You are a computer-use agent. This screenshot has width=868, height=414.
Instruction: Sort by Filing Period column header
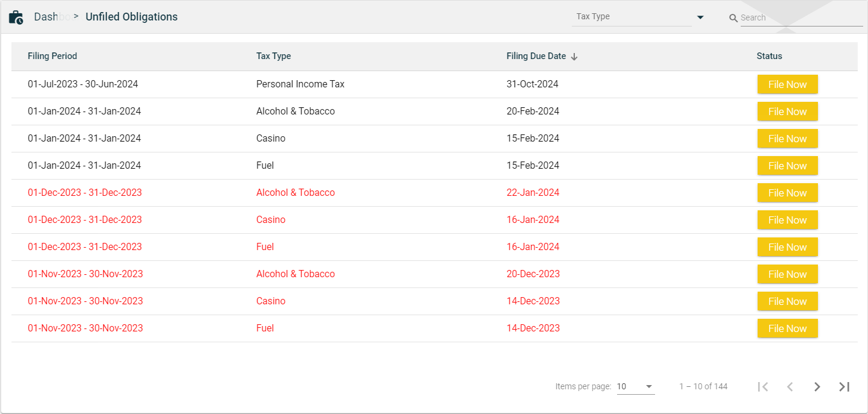pos(52,56)
